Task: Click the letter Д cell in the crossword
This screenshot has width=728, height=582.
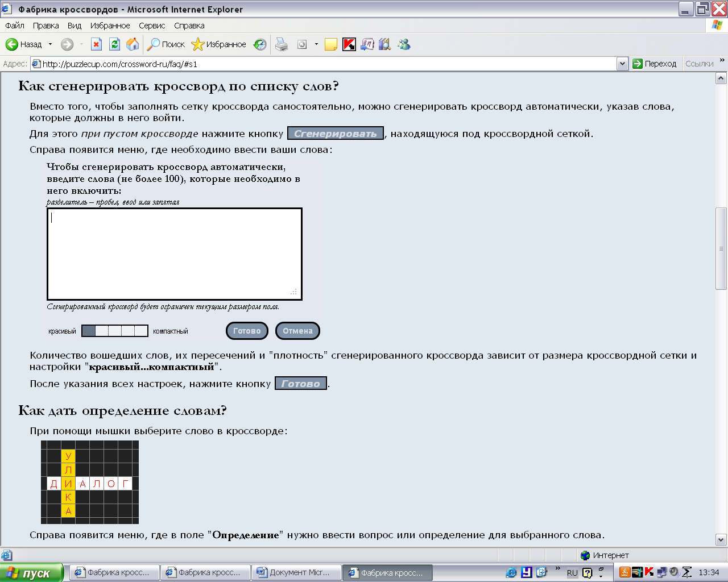Action: pyautogui.click(x=54, y=484)
